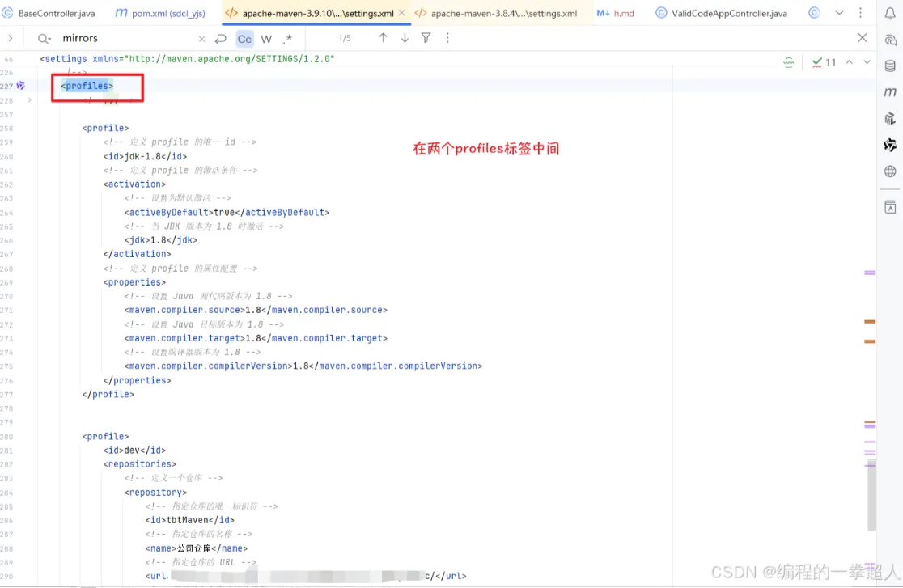Click the highlighted <profiles> tag
Screen dimensions: 903x588
point(87,86)
